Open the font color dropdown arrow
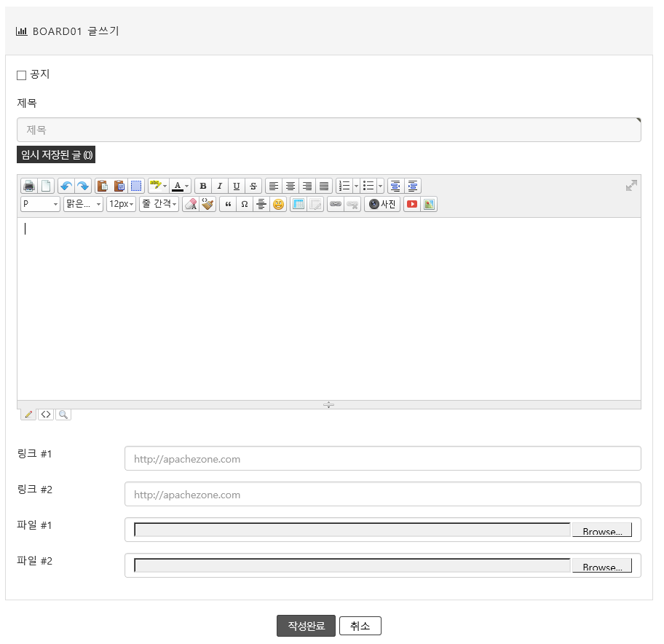Screen dimensions: 664x644 coord(187,186)
